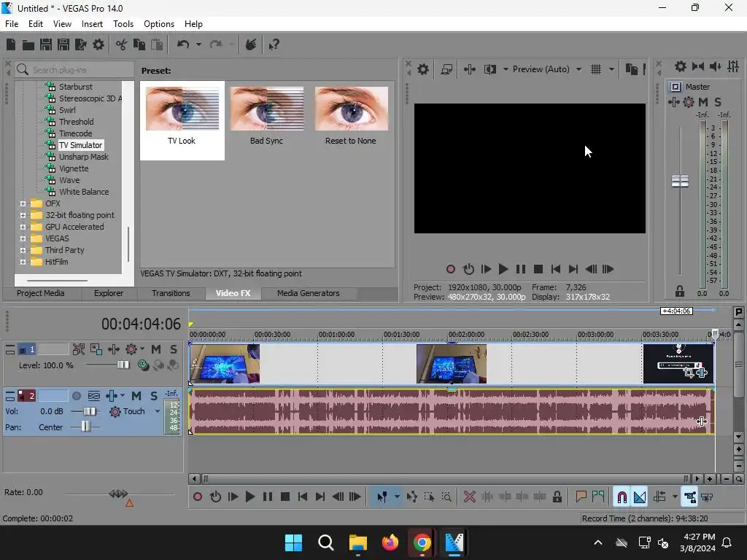Screen dimensions: 747x560
Task: Expand the Third Party folder
Action: point(23,251)
